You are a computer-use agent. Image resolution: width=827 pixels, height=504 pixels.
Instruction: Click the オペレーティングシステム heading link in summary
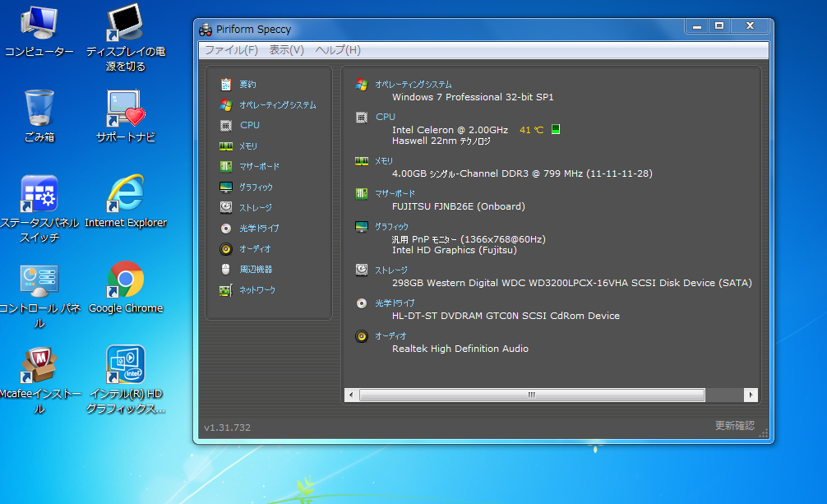[413, 85]
